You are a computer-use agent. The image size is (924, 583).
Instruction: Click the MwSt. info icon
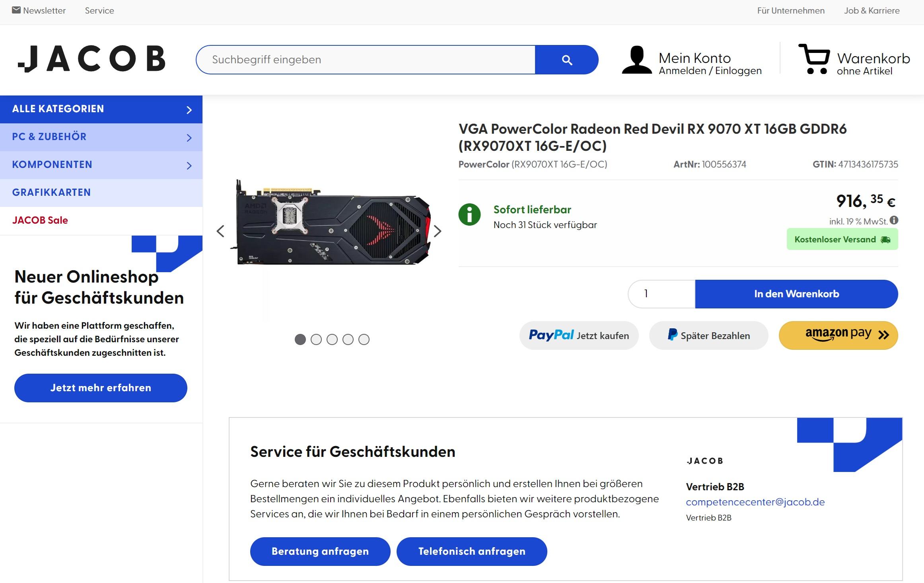point(894,220)
